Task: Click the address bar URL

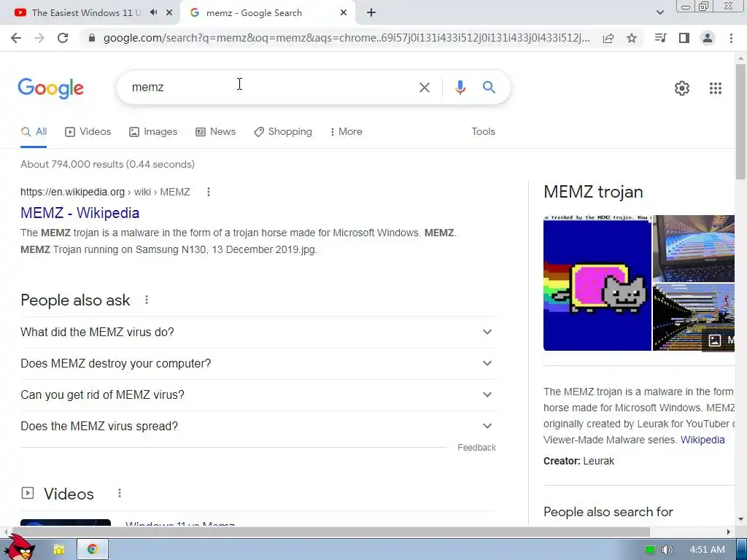Action: point(347,38)
